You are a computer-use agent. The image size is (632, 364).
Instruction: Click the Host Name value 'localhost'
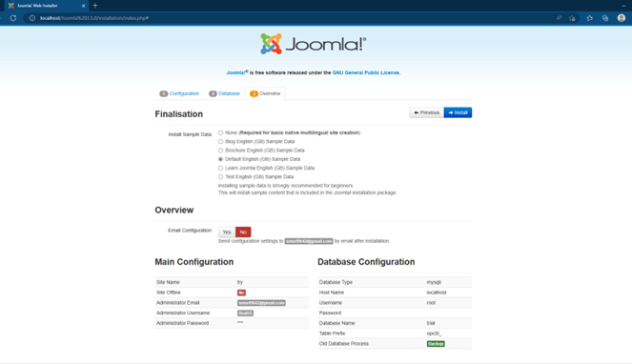tap(437, 293)
